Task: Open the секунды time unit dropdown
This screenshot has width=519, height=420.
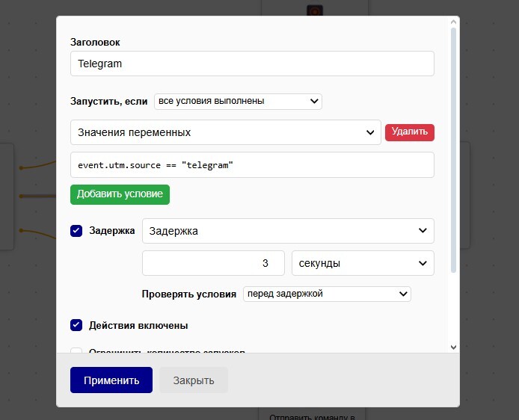Action: [x=362, y=263]
